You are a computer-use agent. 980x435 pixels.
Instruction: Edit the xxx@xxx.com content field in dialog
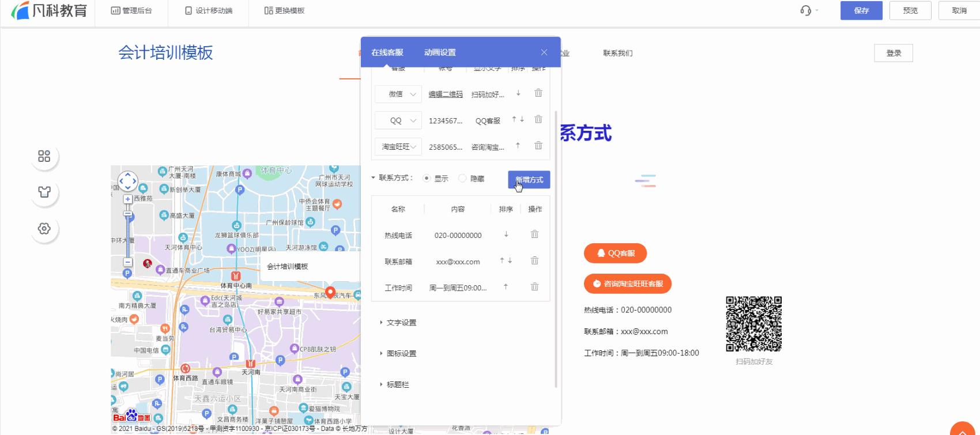point(458,262)
